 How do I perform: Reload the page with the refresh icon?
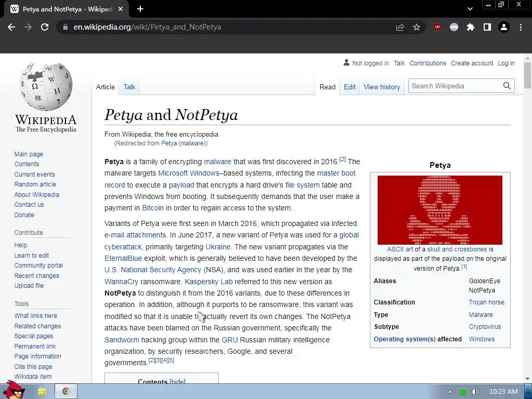[45, 27]
